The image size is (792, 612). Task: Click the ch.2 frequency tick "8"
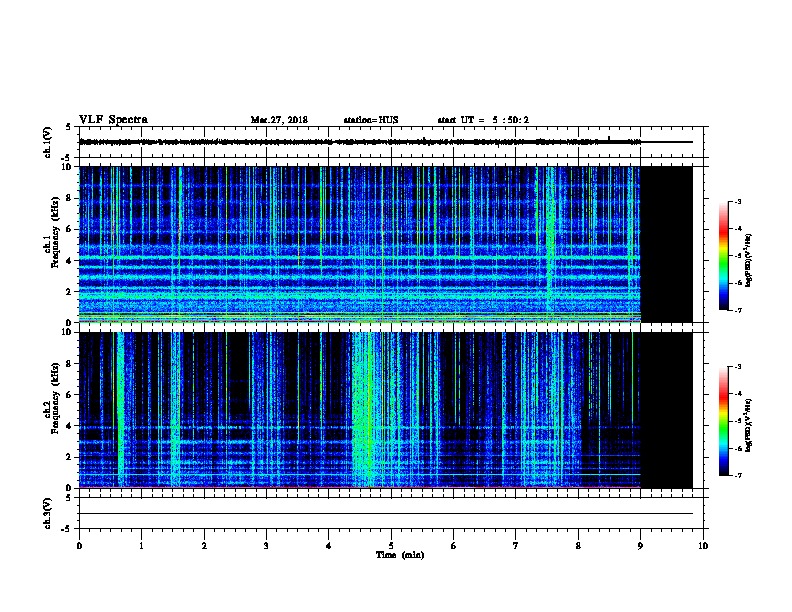70,364
